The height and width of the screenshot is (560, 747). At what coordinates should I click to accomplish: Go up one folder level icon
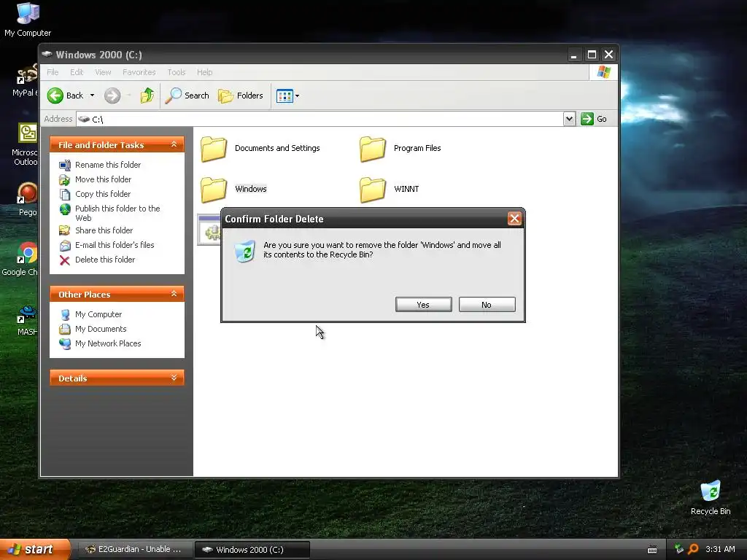pyautogui.click(x=147, y=96)
